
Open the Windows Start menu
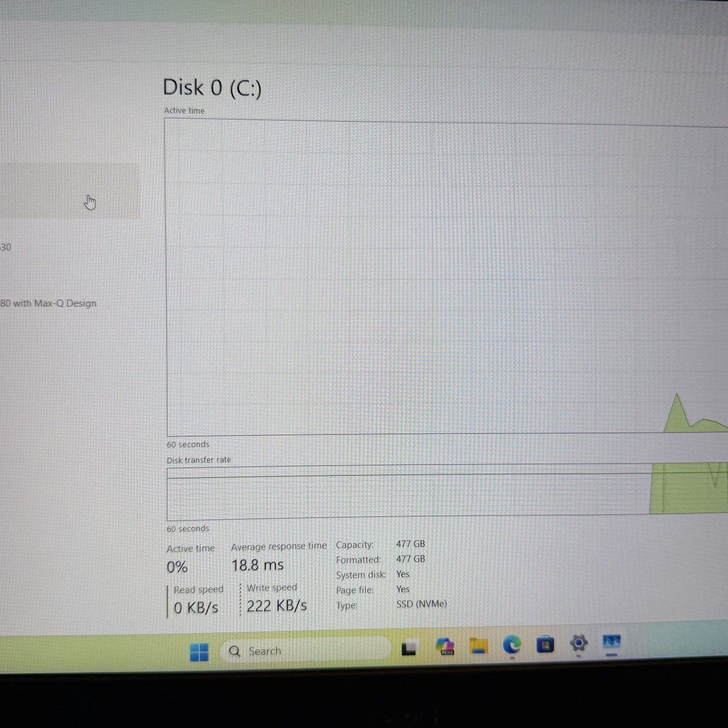point(199,652)
